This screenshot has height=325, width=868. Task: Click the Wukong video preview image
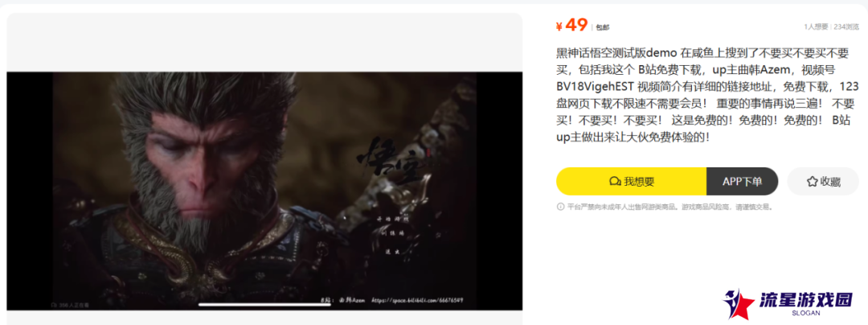[x=264, y=191]
